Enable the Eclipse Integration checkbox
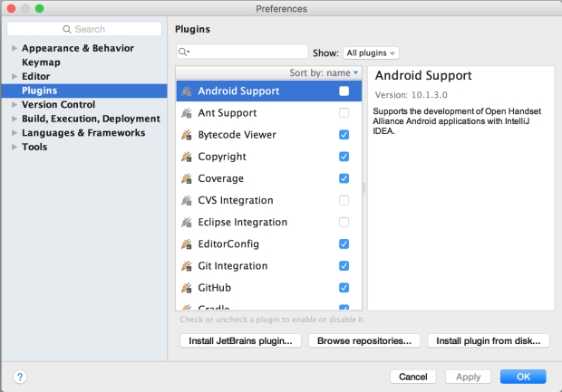 344,222
